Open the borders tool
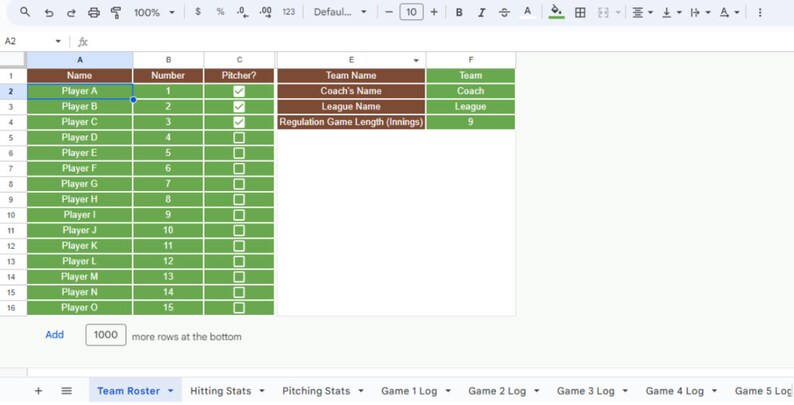Screen dimensions: 794x405 [x=580, y=13]
